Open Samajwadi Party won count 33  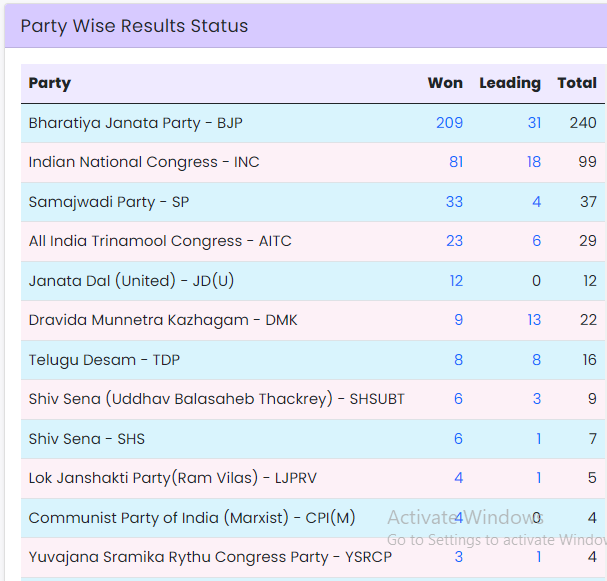pyautogui.click(x=454, y=202)
